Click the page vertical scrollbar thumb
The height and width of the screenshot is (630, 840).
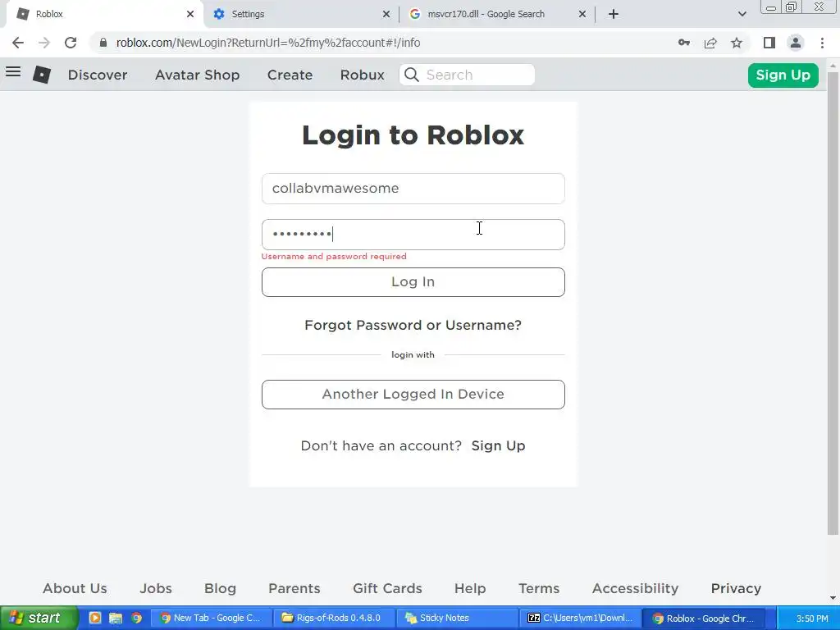[833, 304]
